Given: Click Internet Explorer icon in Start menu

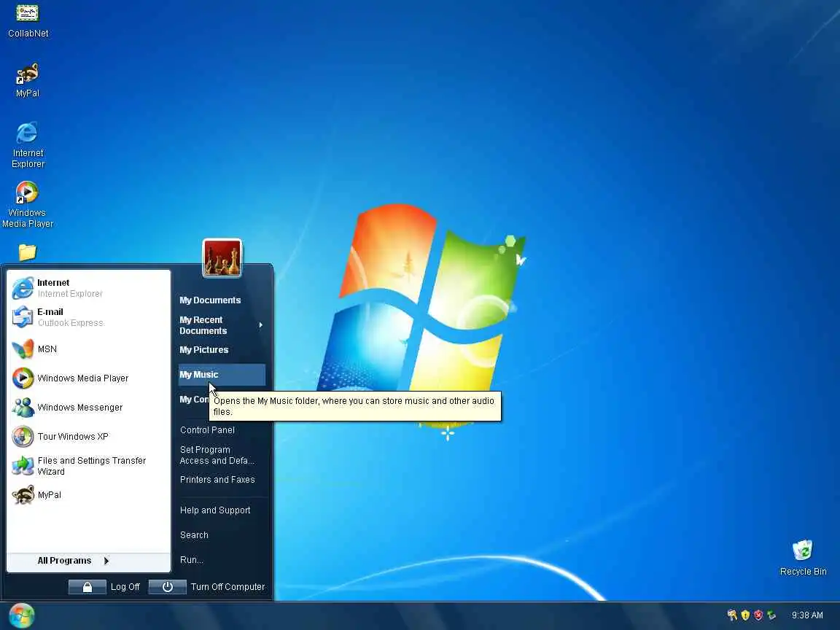Looking at the screenshot, I should coord(23,288).
